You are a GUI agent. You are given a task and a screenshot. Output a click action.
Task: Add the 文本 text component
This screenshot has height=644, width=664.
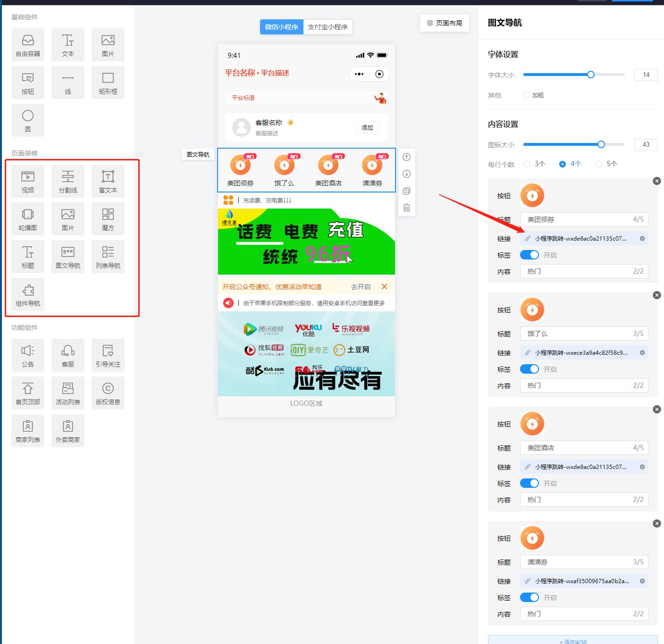[68, 45]
